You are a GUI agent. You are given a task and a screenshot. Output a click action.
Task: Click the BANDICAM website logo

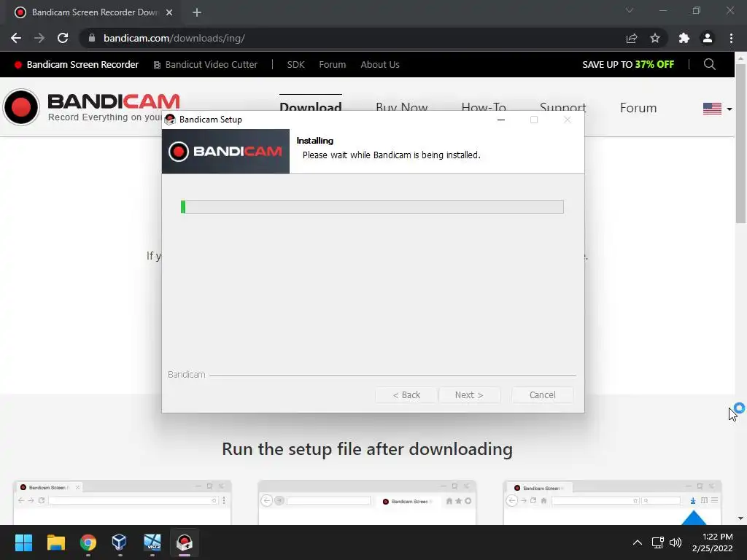coord(91,107)
